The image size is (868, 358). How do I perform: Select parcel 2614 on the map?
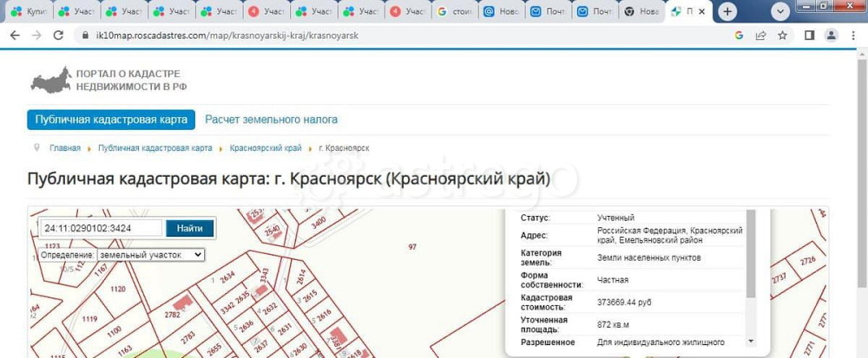coord(301,276)
